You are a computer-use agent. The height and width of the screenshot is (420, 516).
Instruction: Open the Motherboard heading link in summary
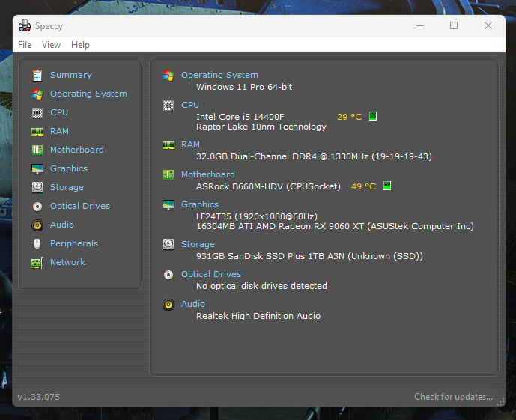click(208, 174)
